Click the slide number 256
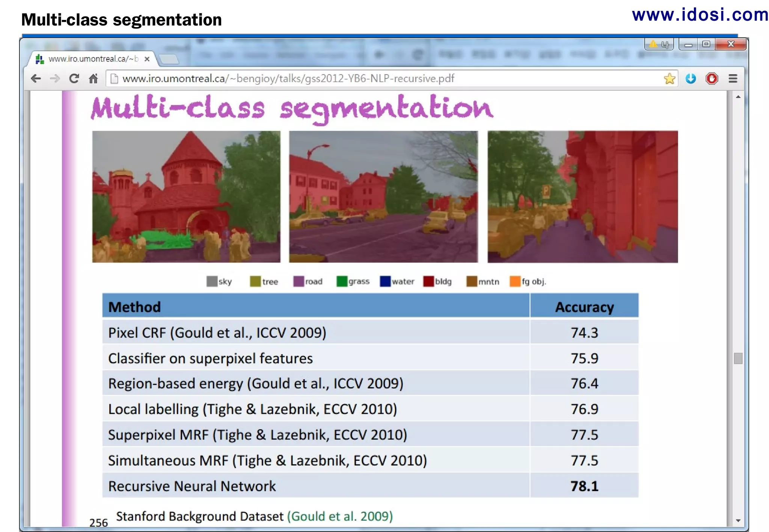Screen dimensions: 769x532 [98, 523]
